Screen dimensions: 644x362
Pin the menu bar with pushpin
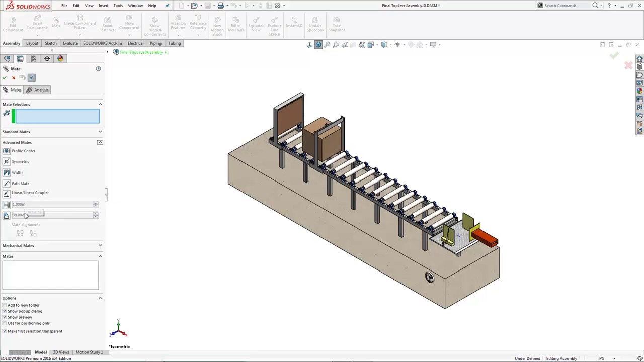click(167, 6)
